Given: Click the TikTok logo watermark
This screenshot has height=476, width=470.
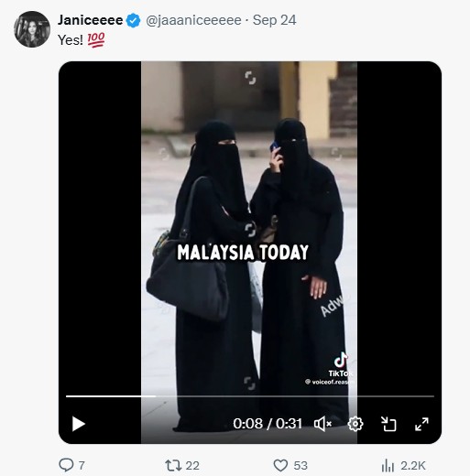Looking at the screenshot, I should (x=341, y=364).
